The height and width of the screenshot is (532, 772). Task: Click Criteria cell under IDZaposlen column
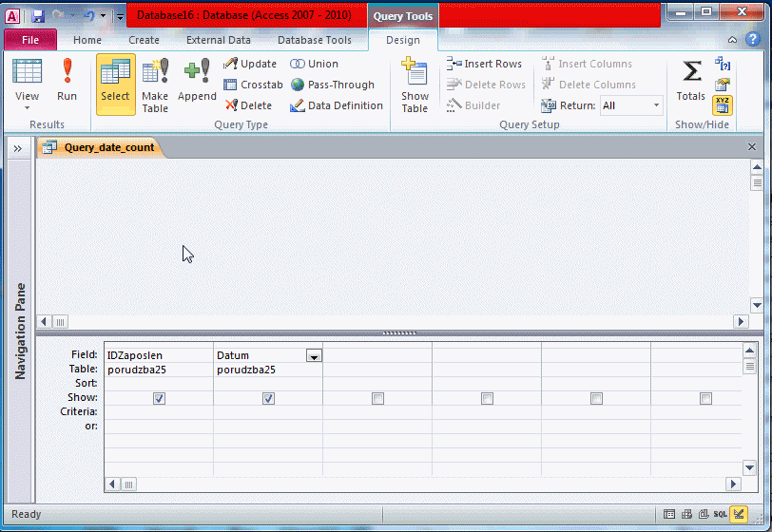[x=159, y=411]
